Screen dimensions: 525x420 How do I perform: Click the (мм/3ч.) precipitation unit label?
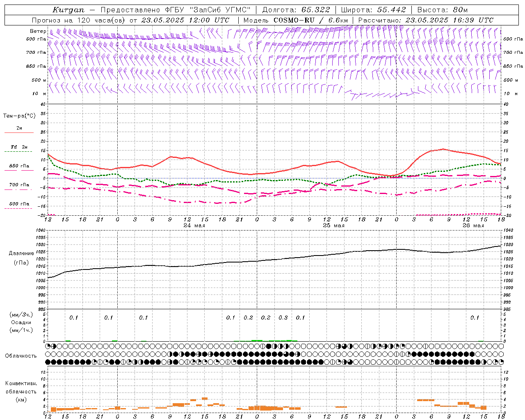point(21,315)
